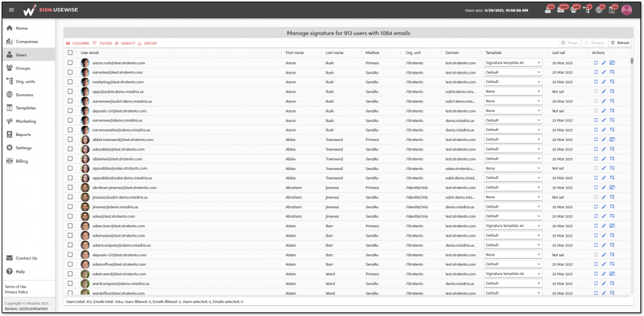Open user card icon for adam.barr@test.stratento.com

[612, 225]
